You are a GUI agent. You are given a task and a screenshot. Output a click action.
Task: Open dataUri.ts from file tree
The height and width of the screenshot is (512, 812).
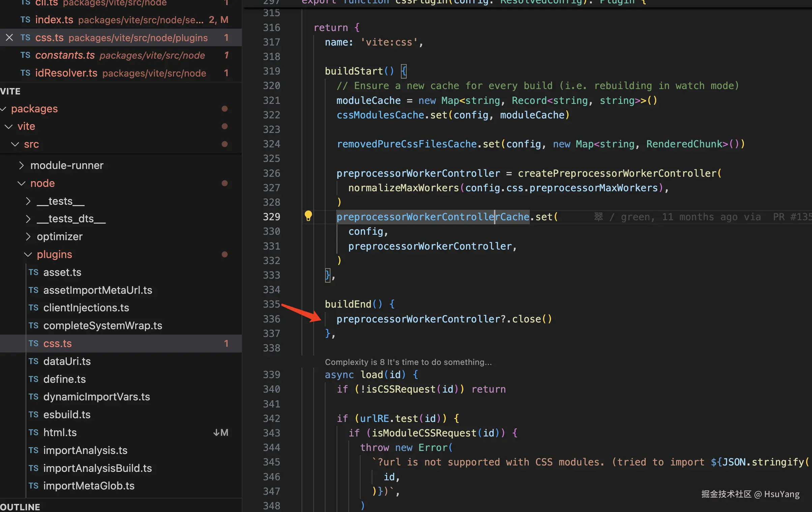point(67,361)
